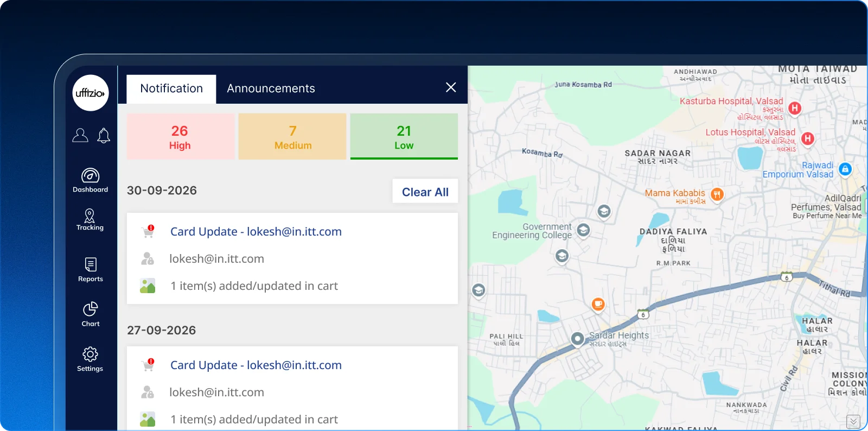Select the Rajwadi Emporium shopping marker
This screenshot has height=431, width=868.
coord(845,169)
